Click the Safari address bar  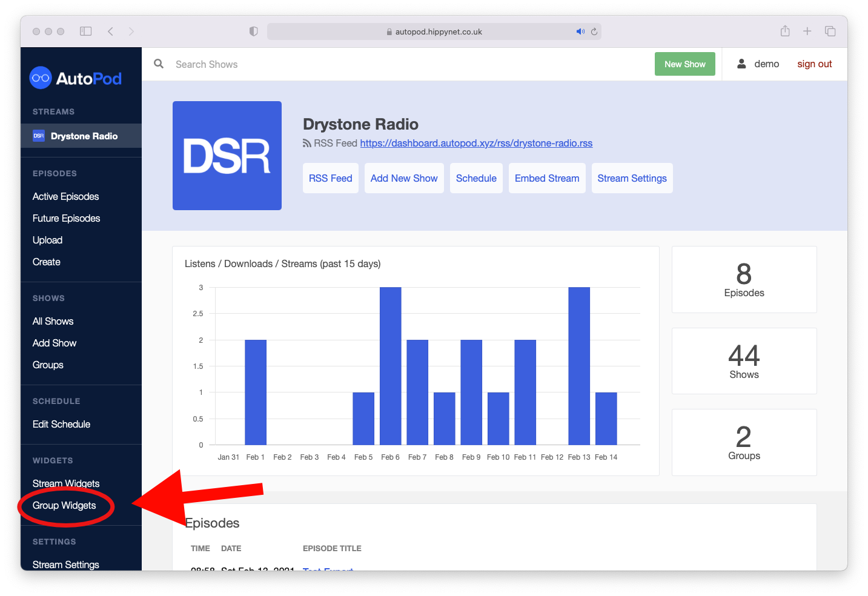(x=434, y=31)
